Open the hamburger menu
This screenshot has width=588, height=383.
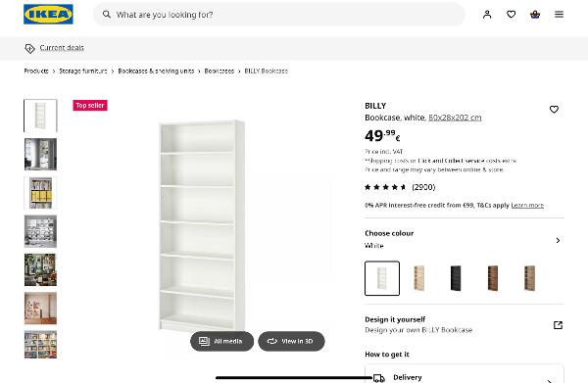[x=560, y=15]
